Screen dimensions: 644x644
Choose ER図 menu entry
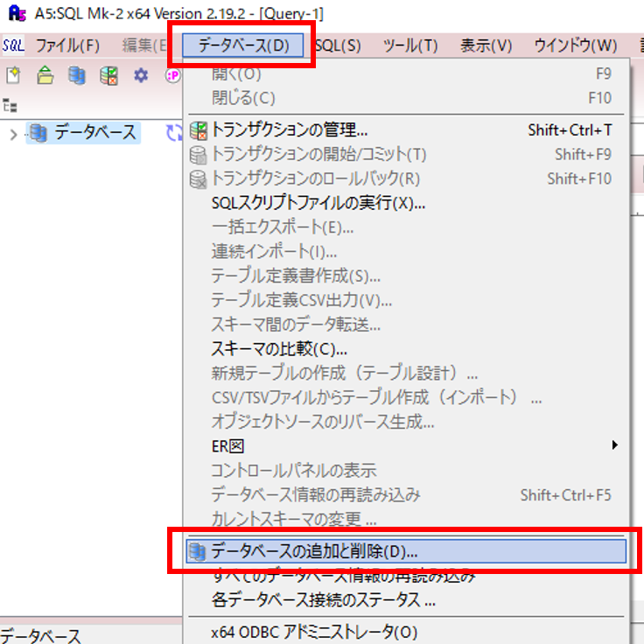click(x=408, y=445)
